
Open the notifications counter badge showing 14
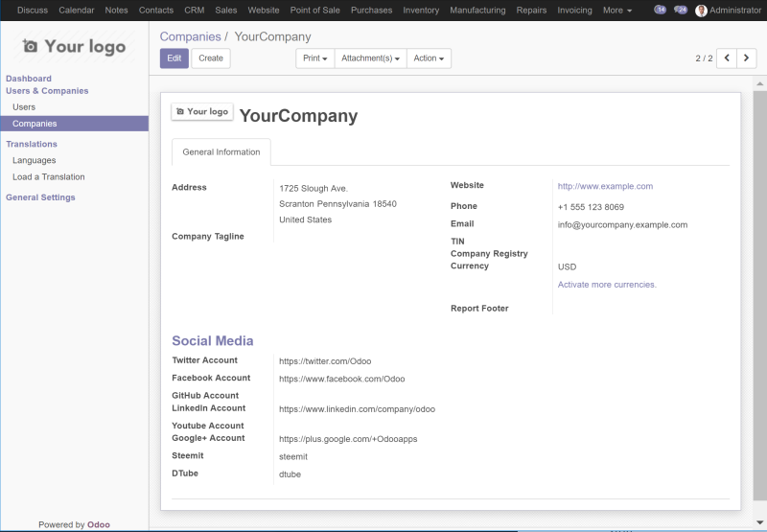coord(660,10)
